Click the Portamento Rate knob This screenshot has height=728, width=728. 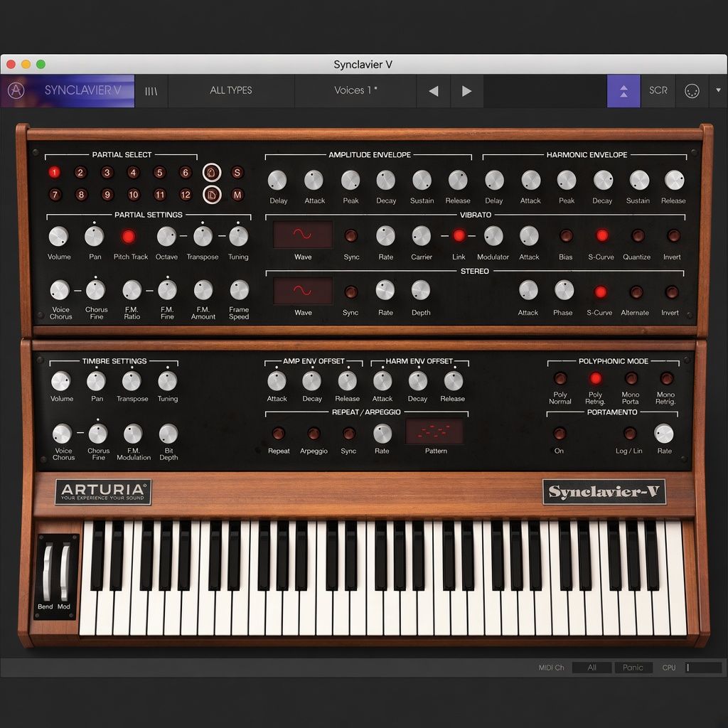click(664, 433)
